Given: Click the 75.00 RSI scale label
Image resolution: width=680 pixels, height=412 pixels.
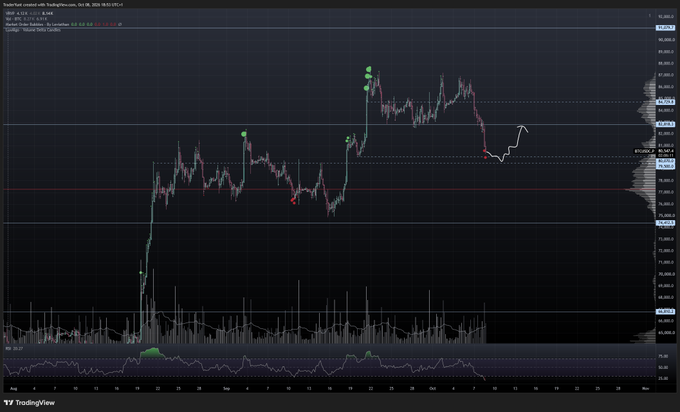Looking at the screenshot, I should pyautogui.click(x=663, y=356).
